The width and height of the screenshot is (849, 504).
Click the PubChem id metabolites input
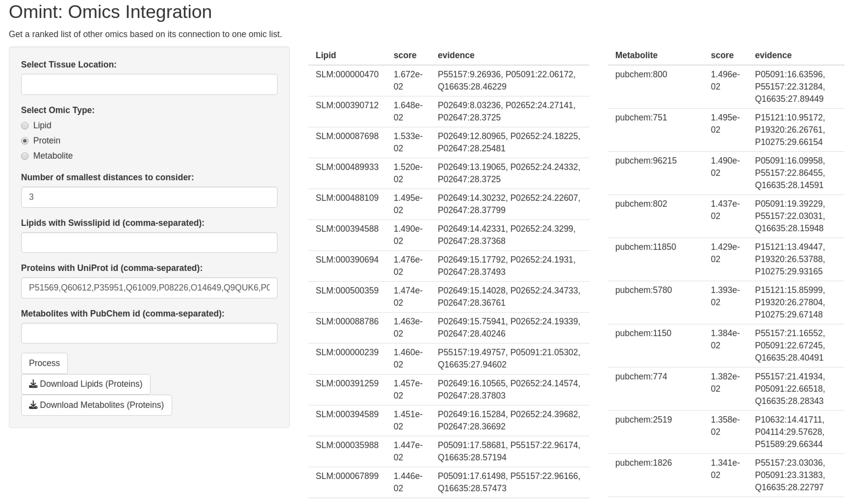tap(149, 333)
